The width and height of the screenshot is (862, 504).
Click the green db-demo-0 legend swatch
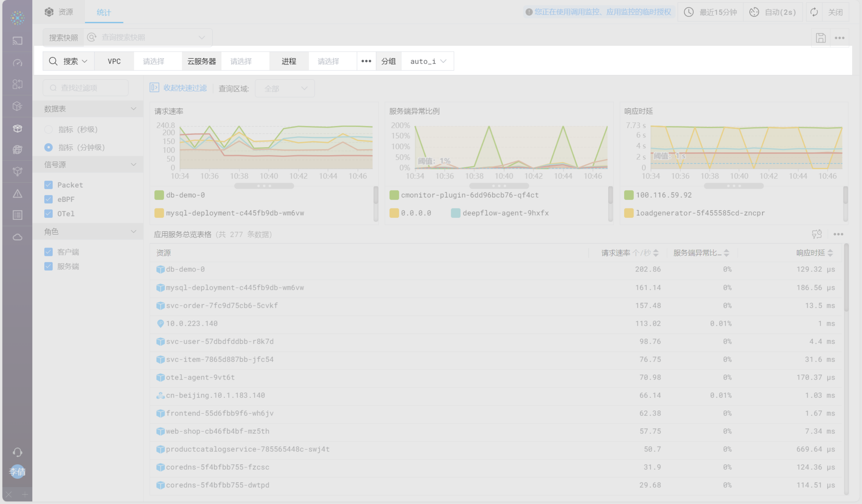click(x=159, y=195)
